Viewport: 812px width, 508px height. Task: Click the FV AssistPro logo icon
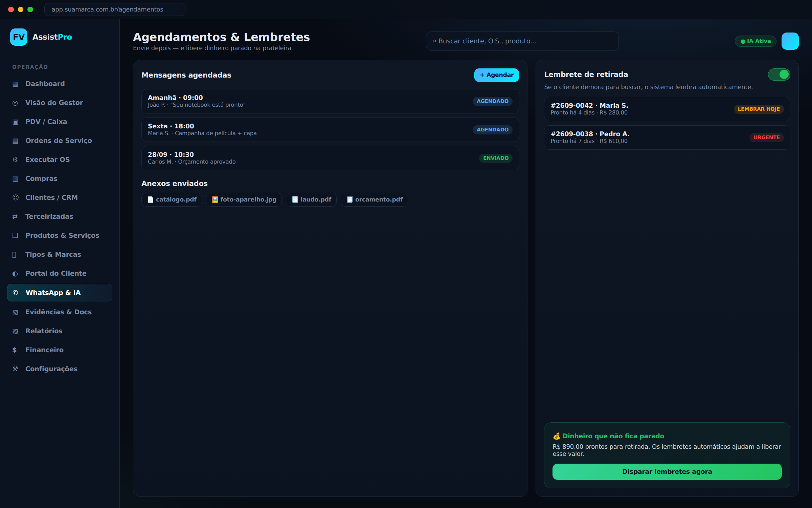tap(19, 37)
